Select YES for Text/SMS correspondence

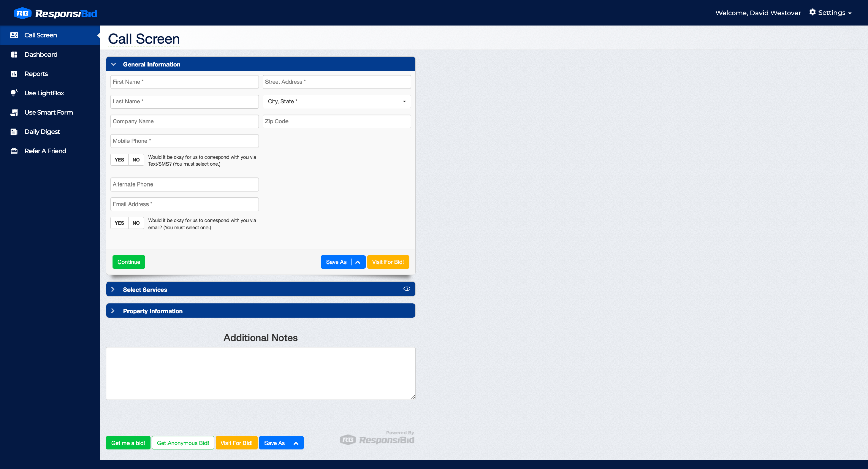click(119, 160)
